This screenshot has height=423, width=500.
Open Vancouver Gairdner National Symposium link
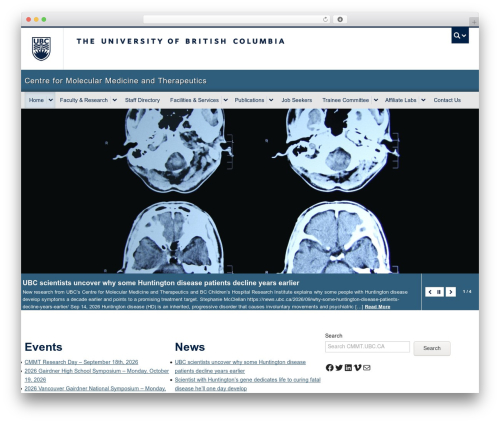pos(95,388)
